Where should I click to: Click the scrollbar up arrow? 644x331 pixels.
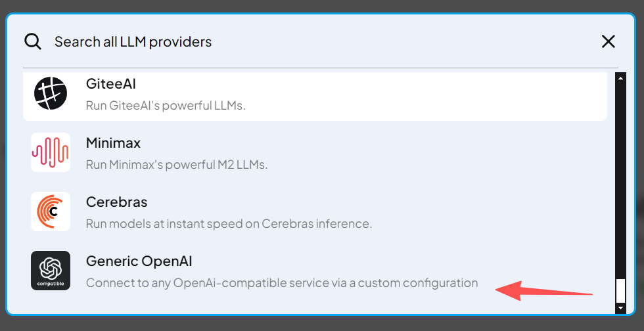point(620,77)
